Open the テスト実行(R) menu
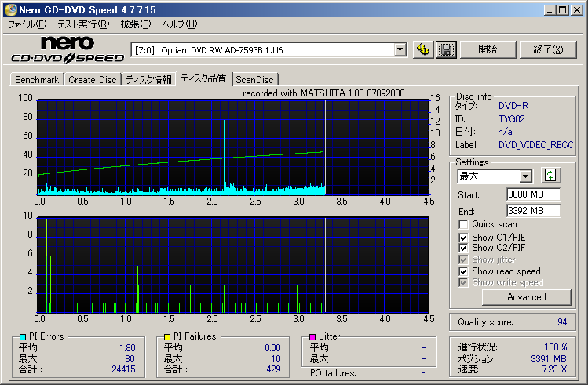 tap(83, 24)
